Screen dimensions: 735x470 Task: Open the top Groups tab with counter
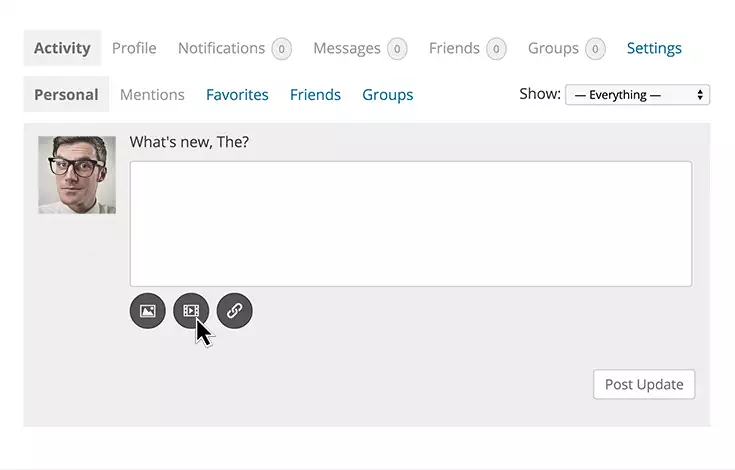553,48
